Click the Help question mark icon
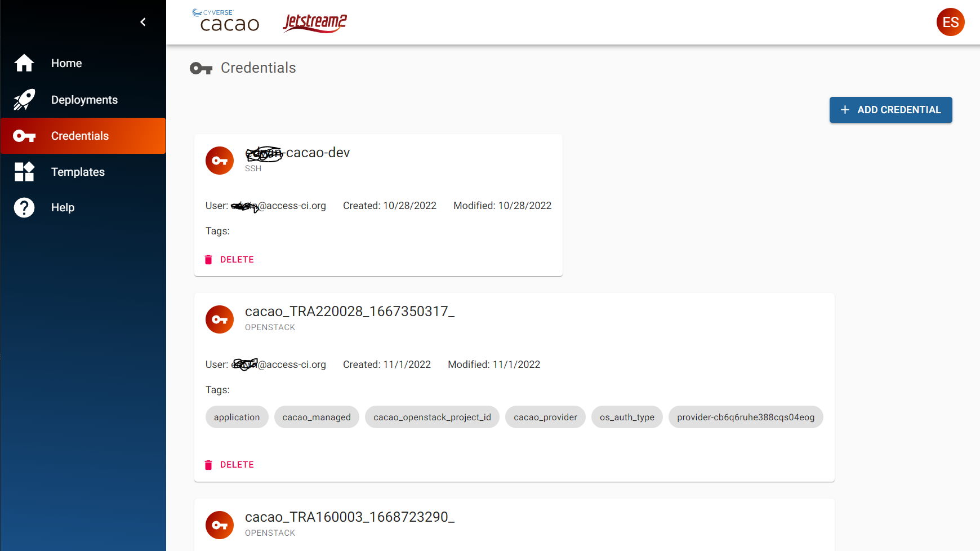 coord(24,207)
